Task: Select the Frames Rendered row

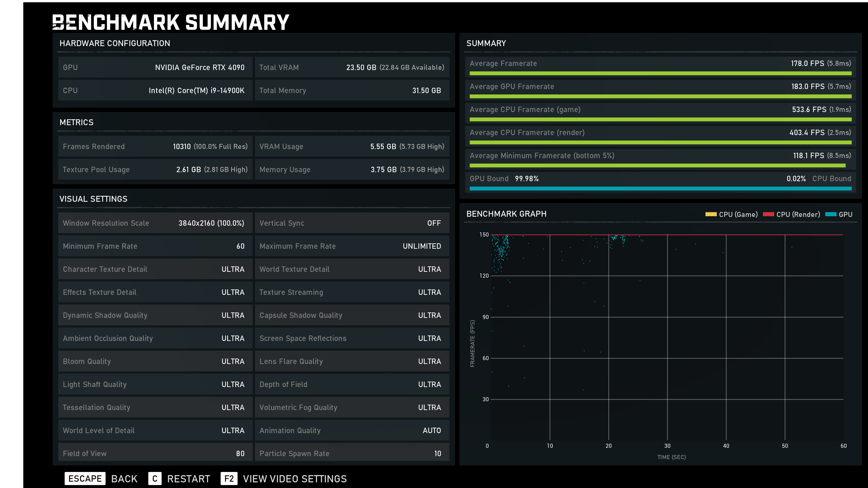Action: [x=155, y=146]
